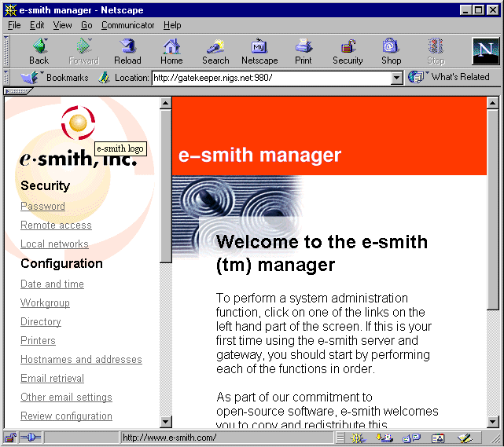Open the View menu
Viewport: 504px width, 447px height.
62,25
